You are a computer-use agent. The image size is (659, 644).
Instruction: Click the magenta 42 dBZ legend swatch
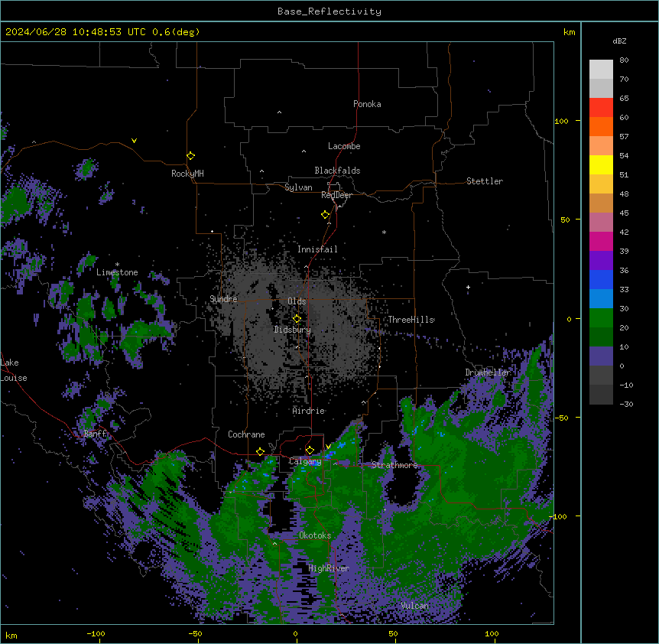(601, 241)
